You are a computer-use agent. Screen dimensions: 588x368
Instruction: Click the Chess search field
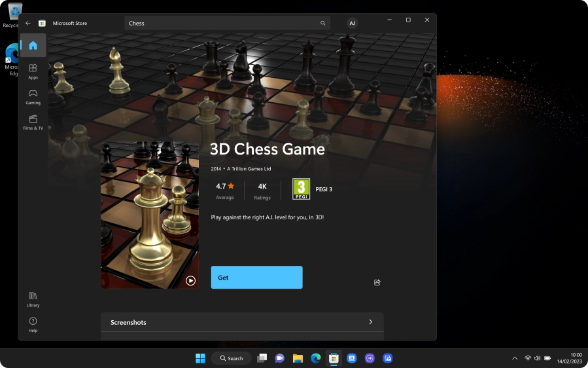[222, 23]
